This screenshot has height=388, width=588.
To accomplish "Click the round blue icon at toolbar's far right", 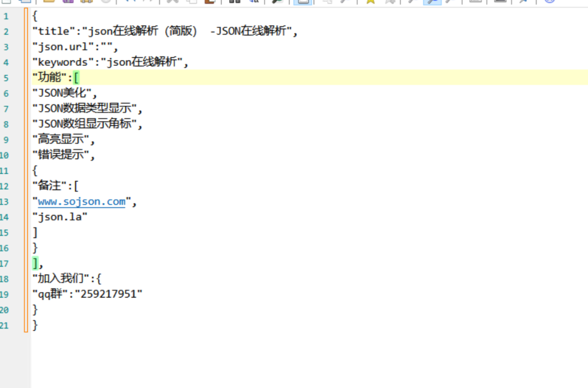I will click(549, 2).
